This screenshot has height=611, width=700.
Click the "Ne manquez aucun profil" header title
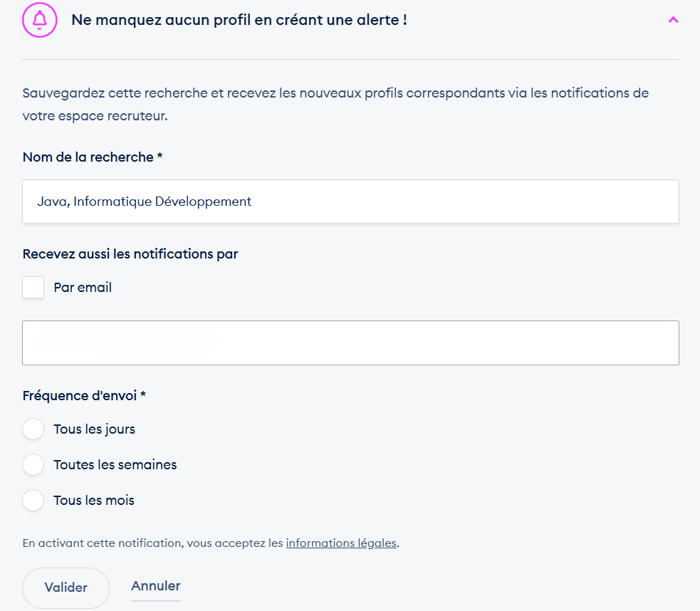(x=239, y=20)
